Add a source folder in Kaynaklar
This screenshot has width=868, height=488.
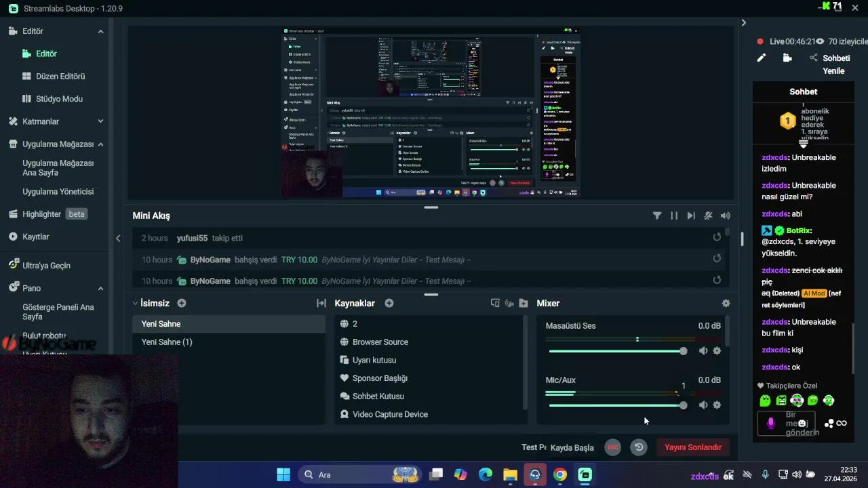[524, 303]
